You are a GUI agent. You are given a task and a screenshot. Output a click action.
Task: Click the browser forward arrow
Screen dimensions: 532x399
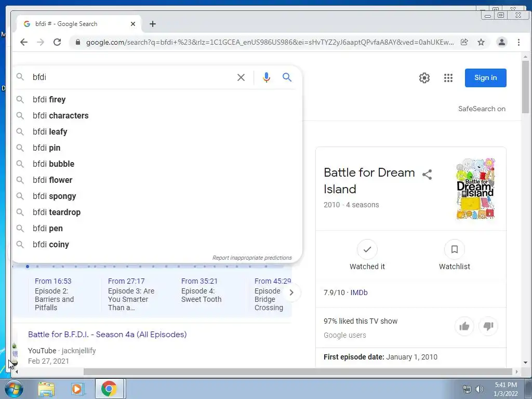point(41,42)
